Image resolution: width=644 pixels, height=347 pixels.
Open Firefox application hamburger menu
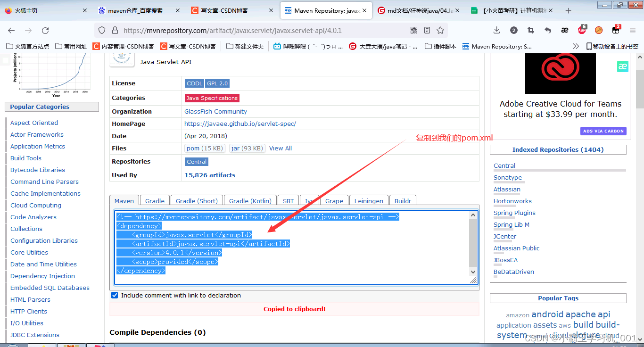(633, 30)
